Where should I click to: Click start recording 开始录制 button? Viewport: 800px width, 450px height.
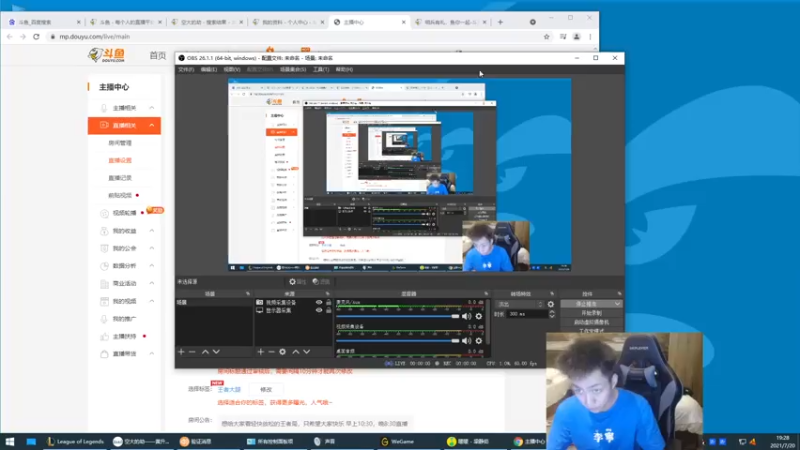pyautogui.click(x=591, y=313)
